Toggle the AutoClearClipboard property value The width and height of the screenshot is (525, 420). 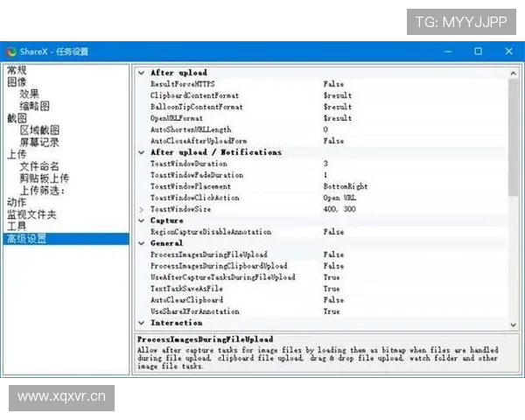(x=333, y=300)
